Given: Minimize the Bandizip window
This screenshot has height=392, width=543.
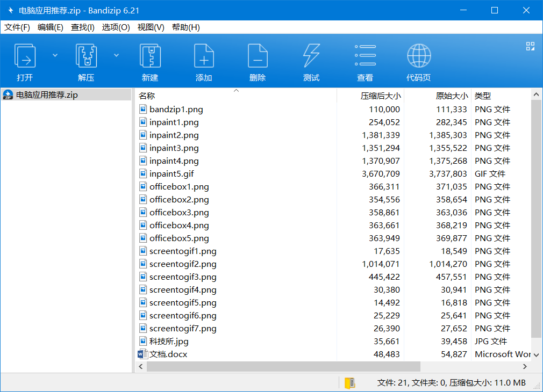Looking at the screenshot, I should 463,10.
